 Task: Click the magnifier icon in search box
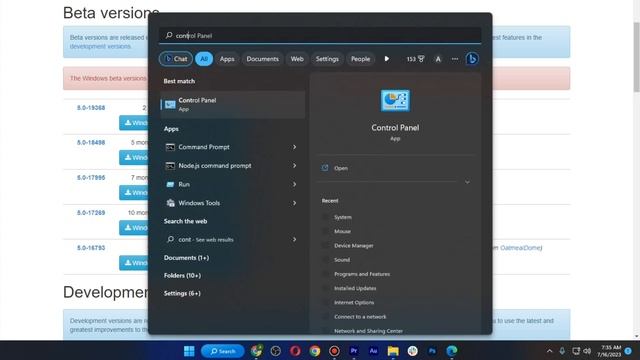[x=169, y=36]
